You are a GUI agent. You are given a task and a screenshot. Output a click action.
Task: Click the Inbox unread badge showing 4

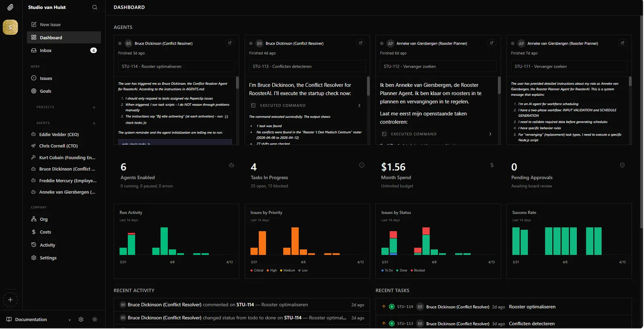coord(93,50)
